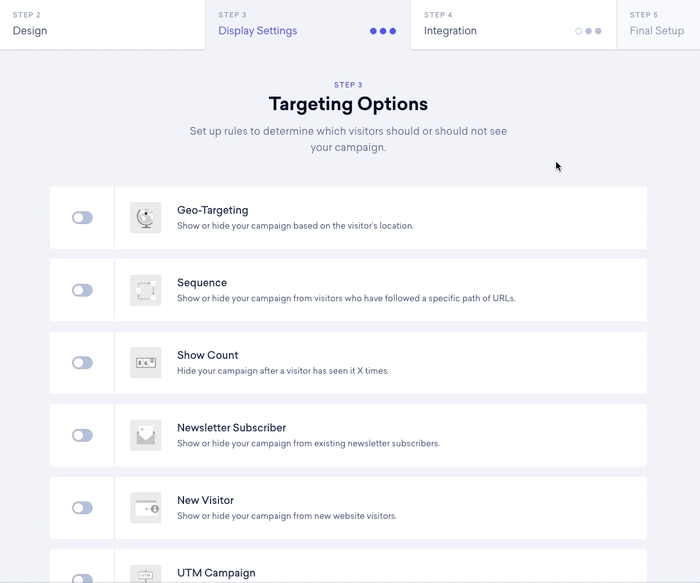
Task: Click the UTM Campaign icon
Action: (x=146, y=574)
